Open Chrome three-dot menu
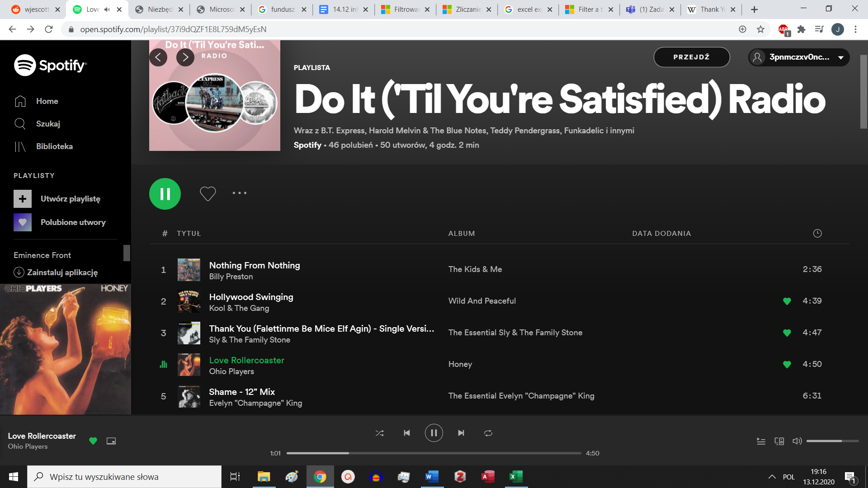This screenshot has width=868, height=488. click(x=855, y=29)
